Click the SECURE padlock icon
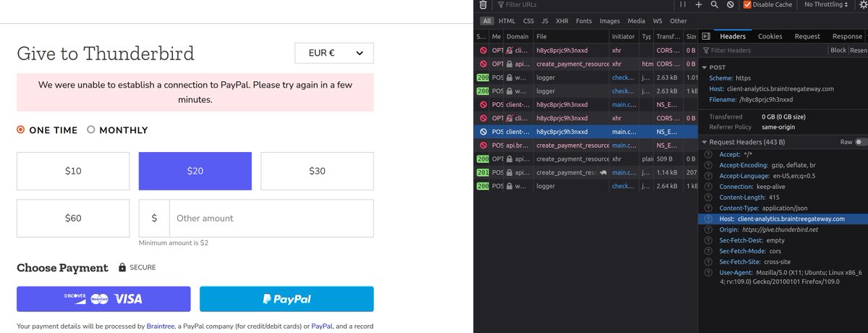Image resolution: width=868 pixels, height=333 pixels. (x=123, y=268)
